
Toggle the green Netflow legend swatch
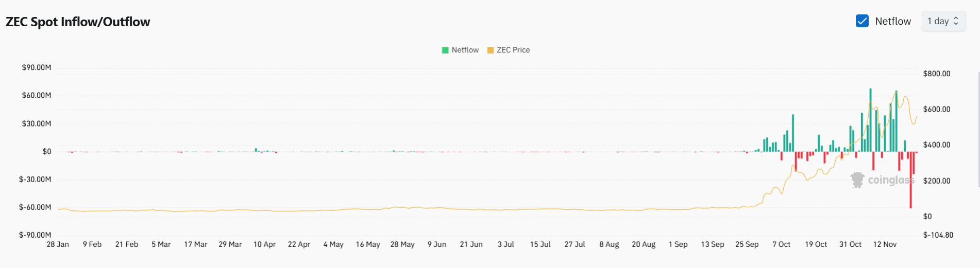(445, 50)
